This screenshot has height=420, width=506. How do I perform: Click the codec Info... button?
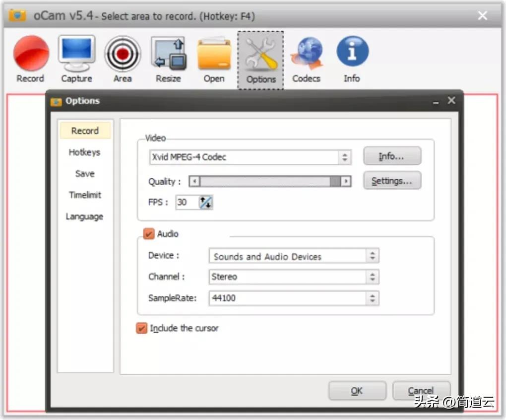[392, 156]
